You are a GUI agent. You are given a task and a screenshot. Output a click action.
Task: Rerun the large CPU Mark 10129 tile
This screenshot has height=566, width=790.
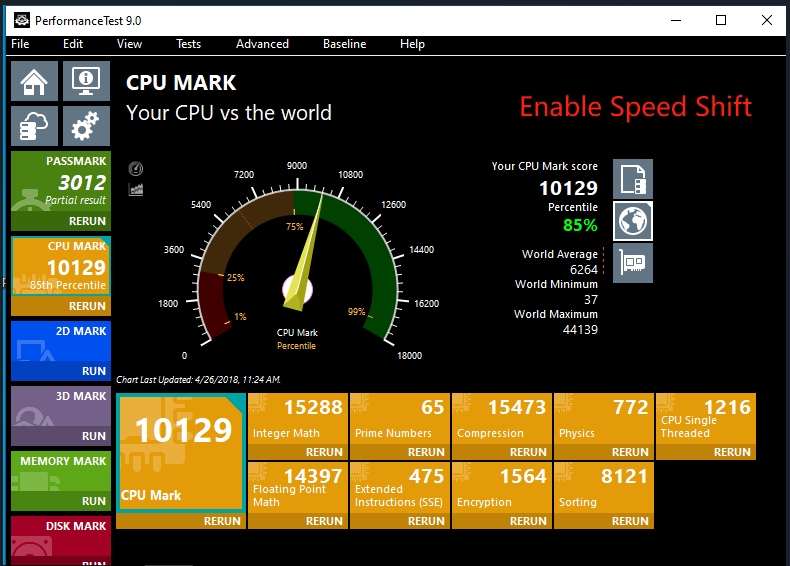pos(222,521)
